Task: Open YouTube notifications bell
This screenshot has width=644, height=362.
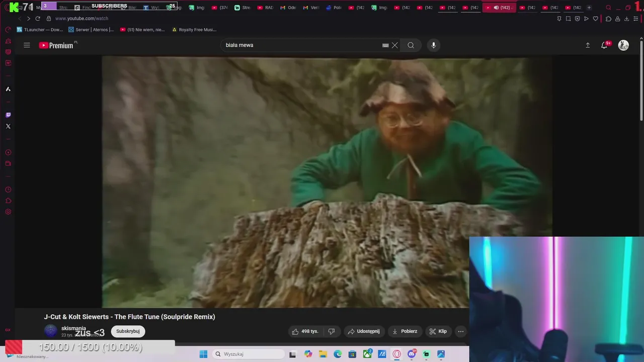Action: tap(605, 45)
